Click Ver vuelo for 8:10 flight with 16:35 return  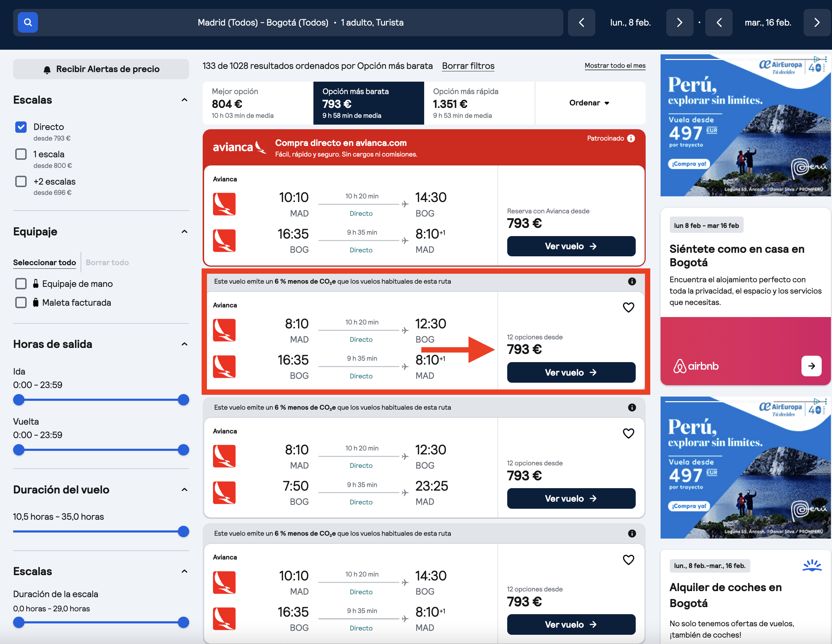571,372
